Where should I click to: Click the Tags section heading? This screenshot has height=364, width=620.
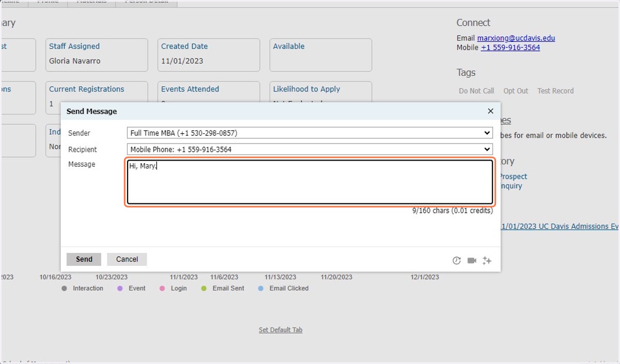pyautogui.click(x=466, y=73)
